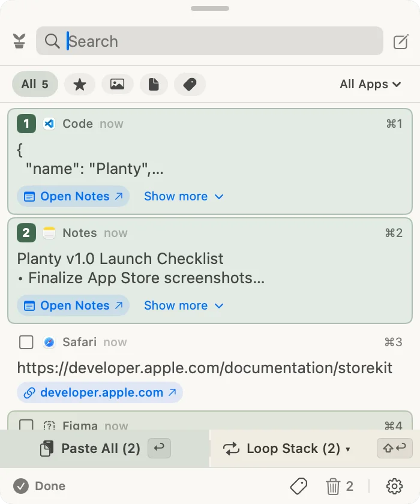Click the Done checkmark button
Viewport: 420px width, 504px height.
[39, 486]
